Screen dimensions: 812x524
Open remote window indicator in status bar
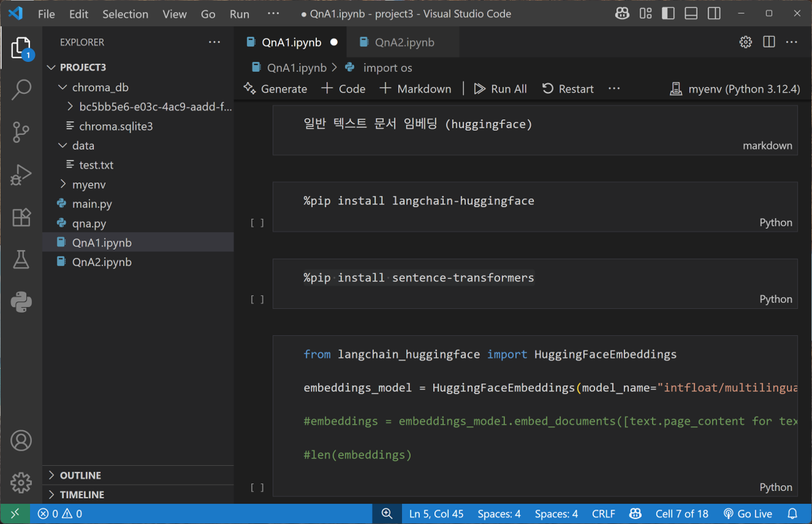click(15, 514)
